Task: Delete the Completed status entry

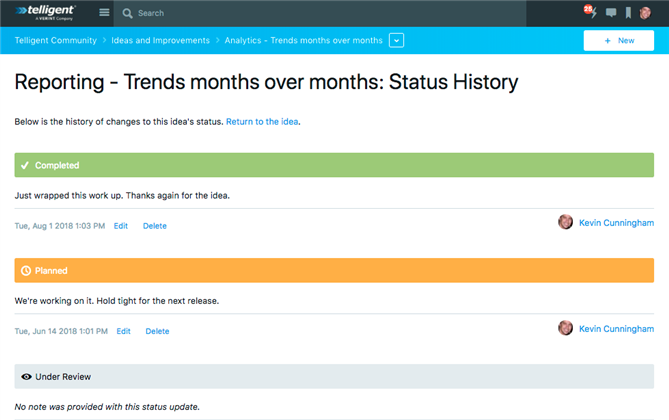Action: click(154, 226)
